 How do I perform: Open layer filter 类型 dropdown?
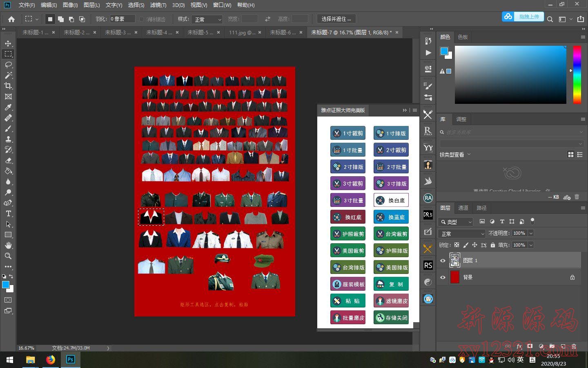click(456, 222)
